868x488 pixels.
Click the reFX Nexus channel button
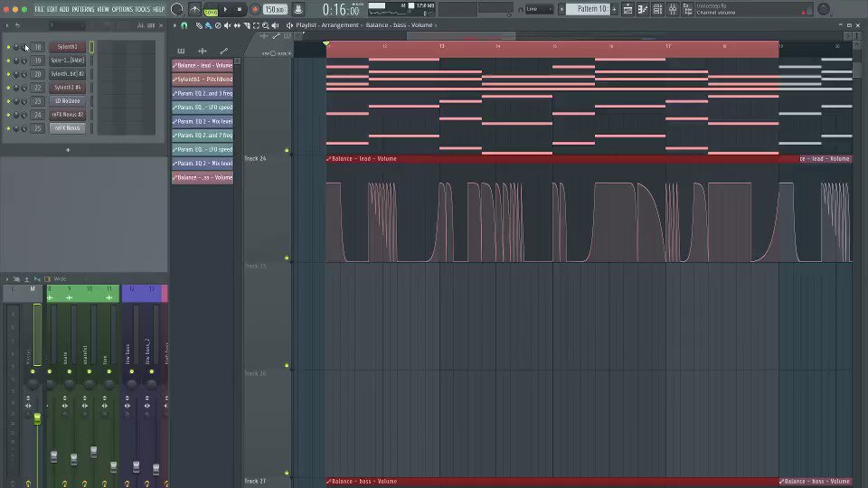pyautogui.click(x=68, y=128)
